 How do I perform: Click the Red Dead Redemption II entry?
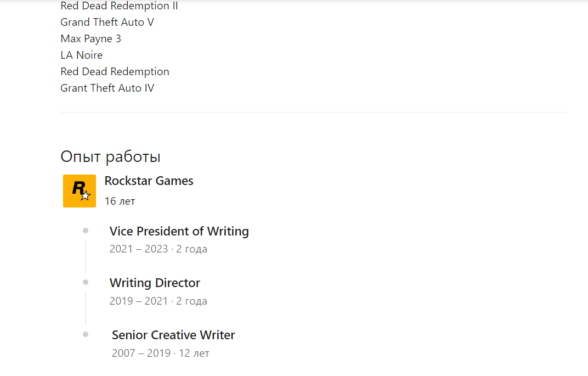click(x=119, y=6)
